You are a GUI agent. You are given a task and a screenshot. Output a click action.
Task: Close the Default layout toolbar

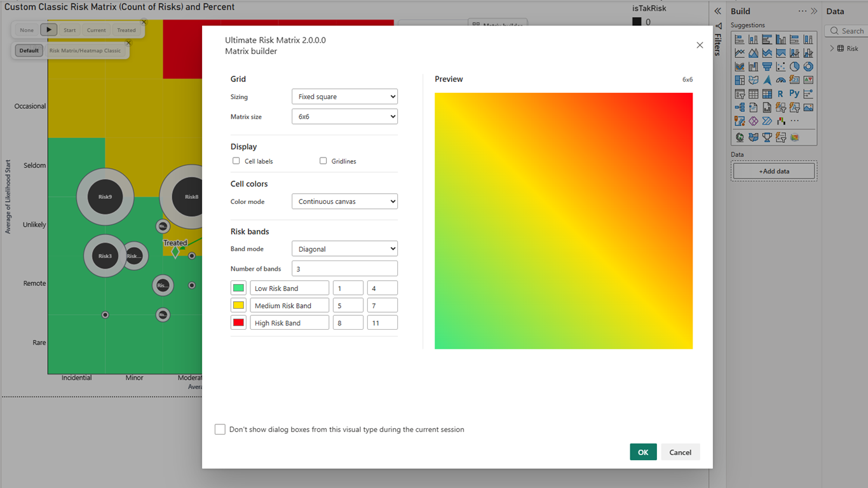[128, 43]
